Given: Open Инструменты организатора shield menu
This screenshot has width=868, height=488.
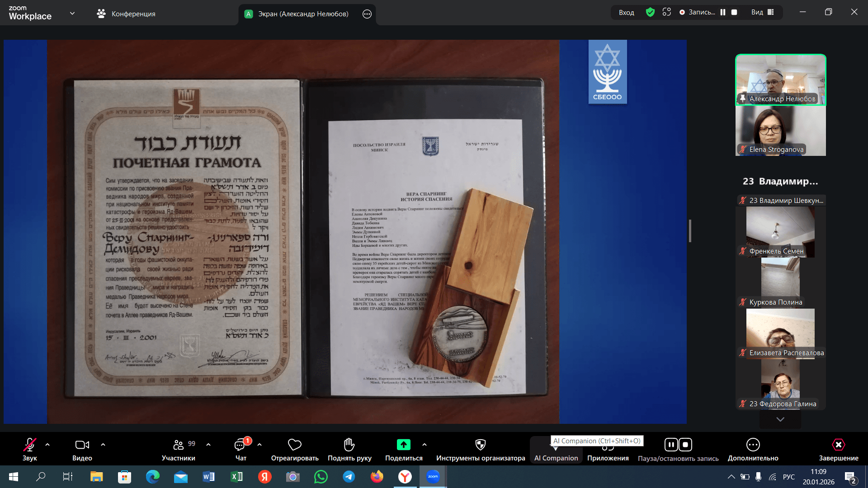Looking at the screenshot, I should (481, 449).
